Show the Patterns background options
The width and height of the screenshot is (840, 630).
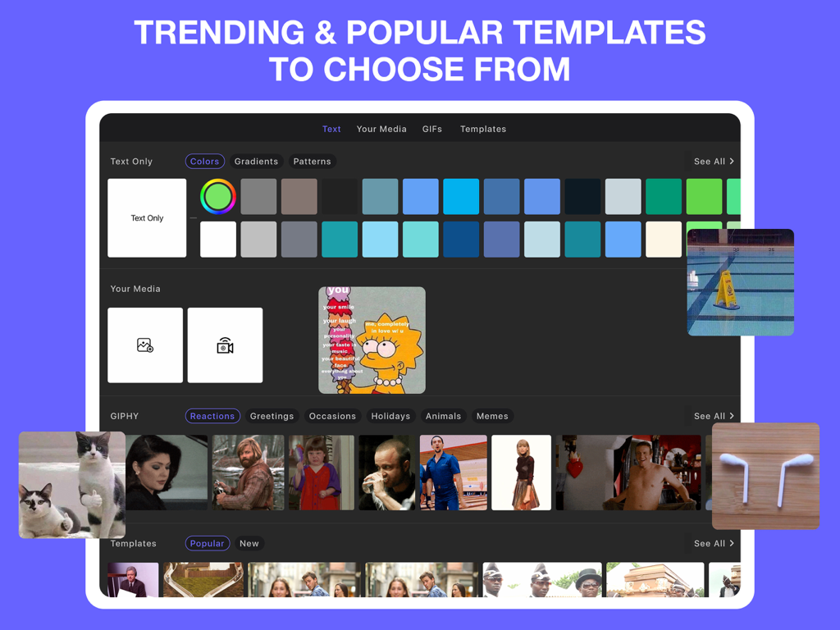312,161
